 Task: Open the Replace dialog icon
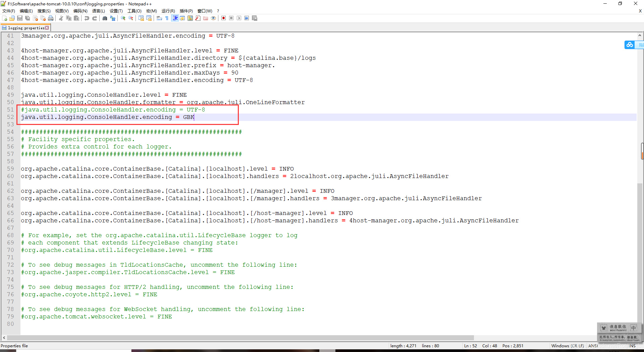tap(113, 18)
